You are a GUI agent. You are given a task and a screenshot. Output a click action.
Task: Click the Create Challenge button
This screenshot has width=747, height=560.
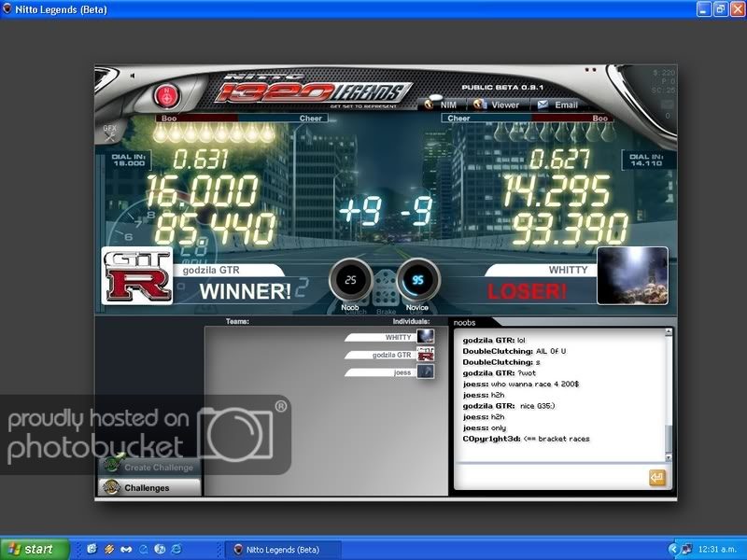tap(149, 467)
